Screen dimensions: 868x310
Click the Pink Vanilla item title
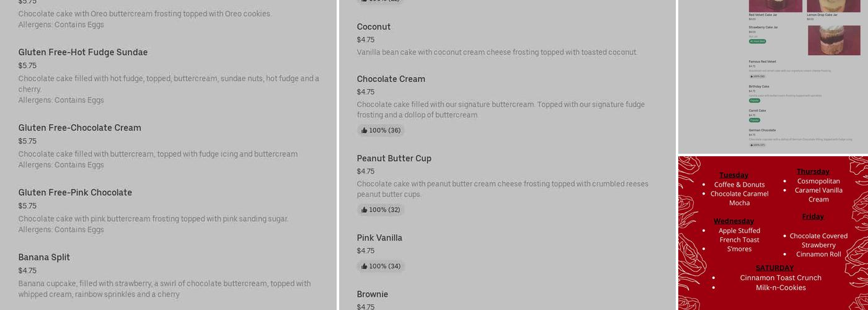click(379, 237)
